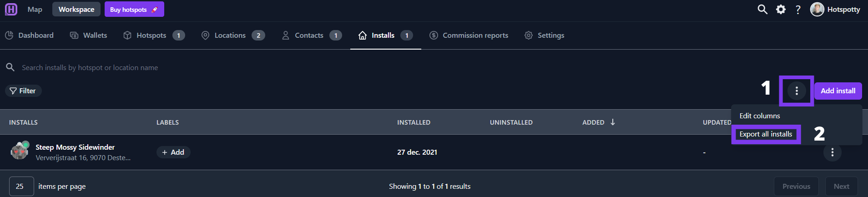Sort by the Added column arrow
868x197 pixels.
[613, 122]
